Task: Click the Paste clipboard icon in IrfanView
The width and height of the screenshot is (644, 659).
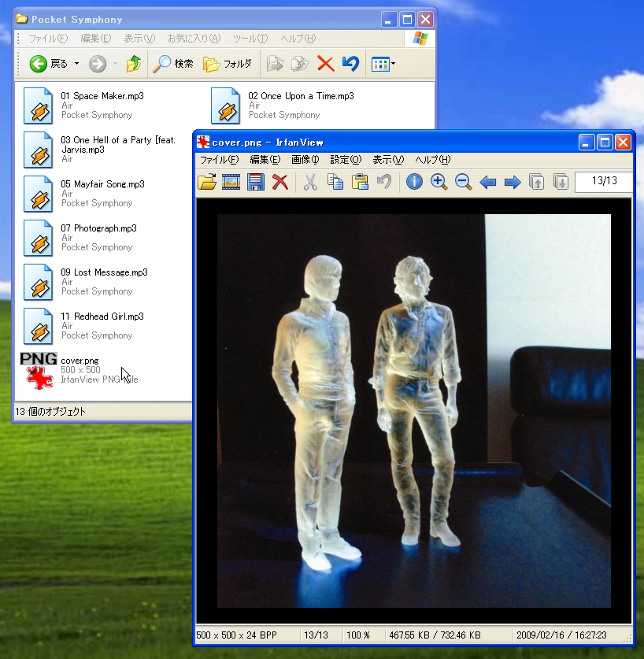Action: point(360,182)
